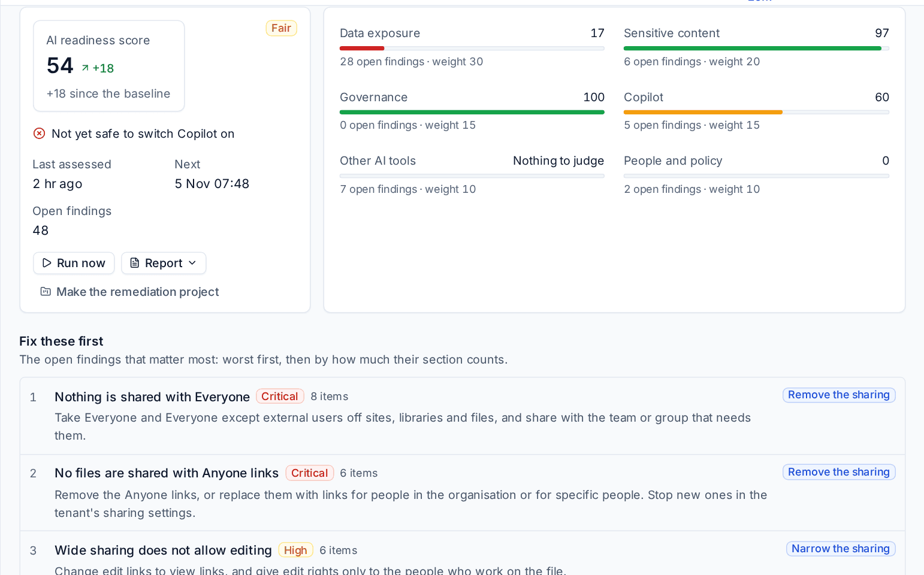
Task: Click the Fair rating badge
Action: point(281,28)
